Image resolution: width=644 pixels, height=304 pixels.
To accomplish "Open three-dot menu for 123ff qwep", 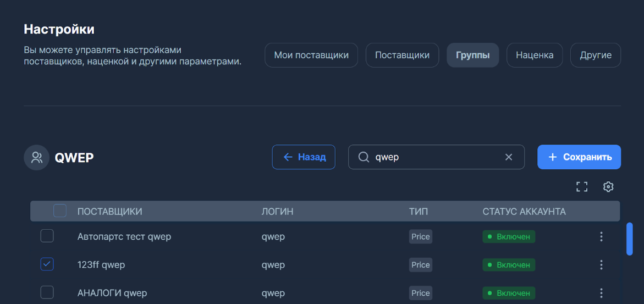I will (601, 265).
